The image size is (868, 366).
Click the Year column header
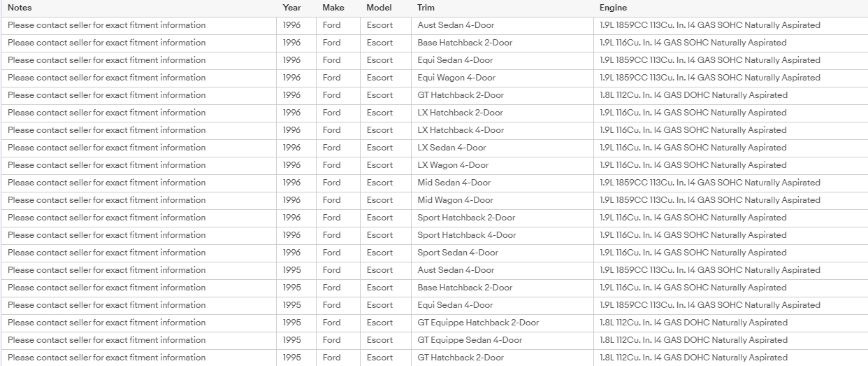pos(292,8)
